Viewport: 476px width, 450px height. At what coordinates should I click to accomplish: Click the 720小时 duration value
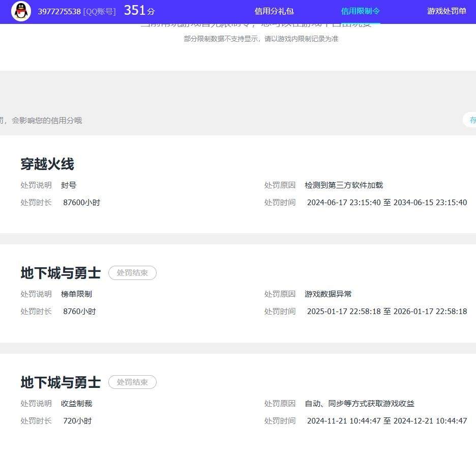click(77, 421)
